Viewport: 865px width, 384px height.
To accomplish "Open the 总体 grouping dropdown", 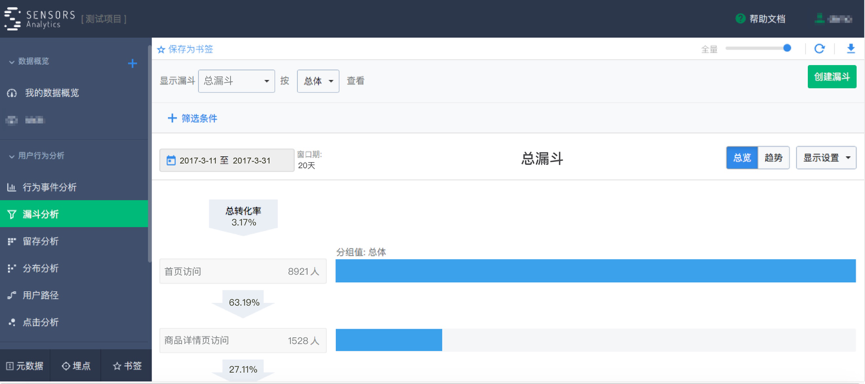I will 318,81.
